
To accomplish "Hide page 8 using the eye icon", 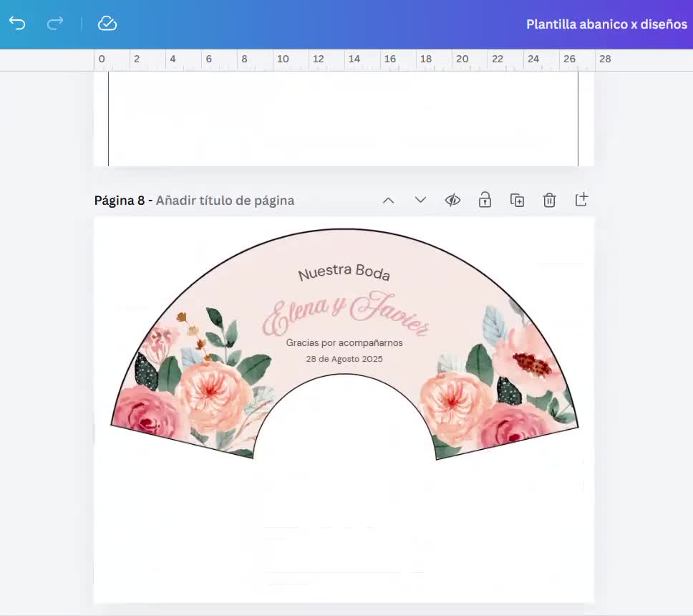I will (452, 200).
